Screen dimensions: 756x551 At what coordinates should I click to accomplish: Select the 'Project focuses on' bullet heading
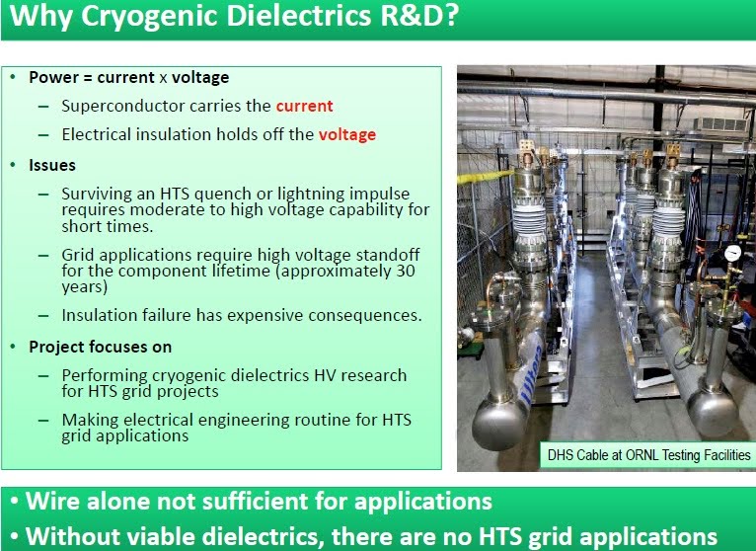[100, 348]
